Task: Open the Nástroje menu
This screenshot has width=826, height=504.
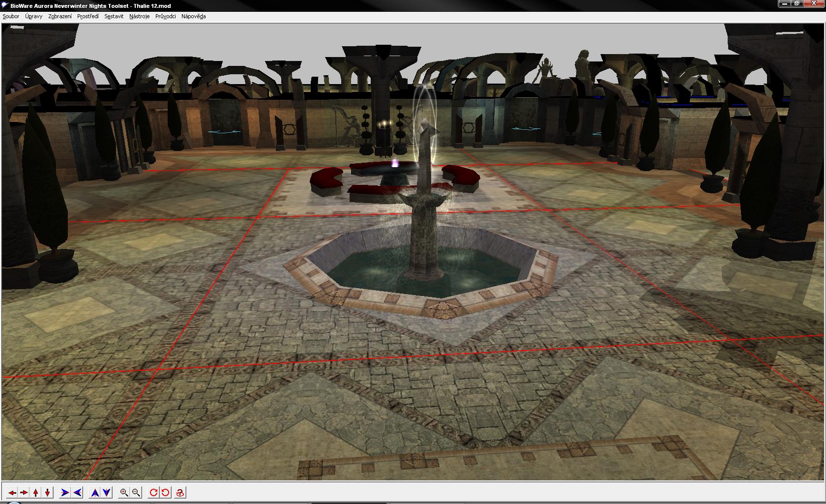Action: click(139, 16)
